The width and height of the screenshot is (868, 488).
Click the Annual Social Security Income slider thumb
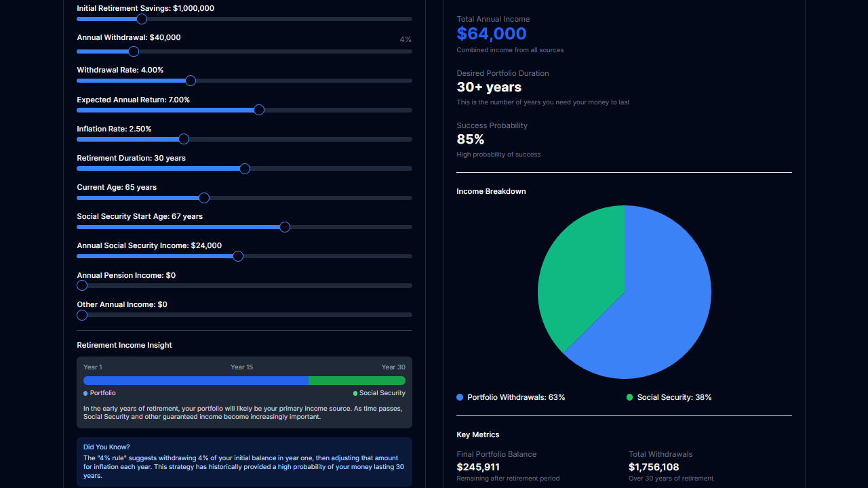point(238,256)
